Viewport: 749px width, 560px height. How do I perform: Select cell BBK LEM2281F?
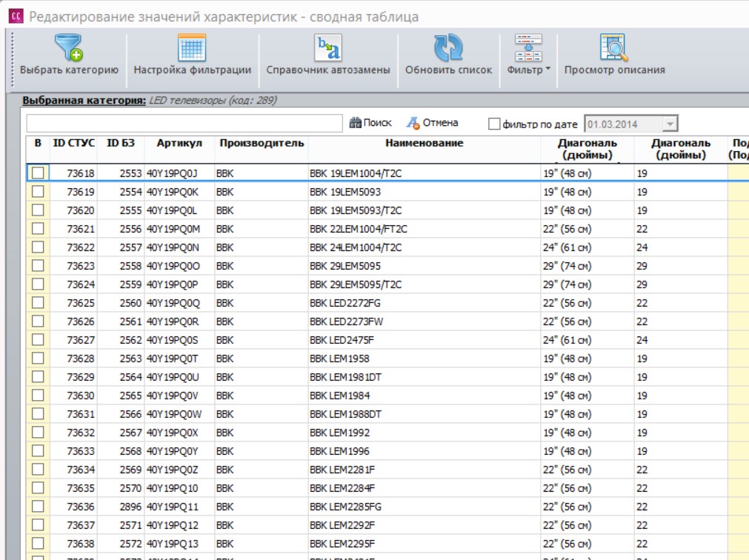pos(425,470)
